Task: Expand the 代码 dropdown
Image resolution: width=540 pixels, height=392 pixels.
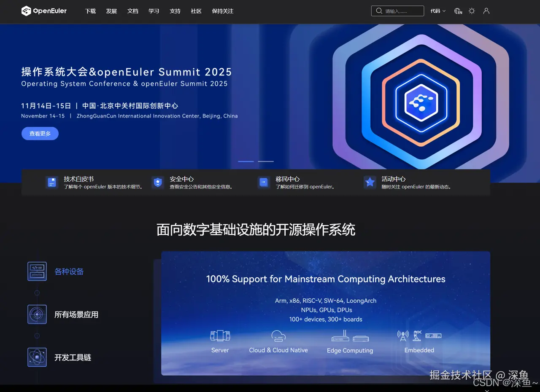Action: pos(438,11)
